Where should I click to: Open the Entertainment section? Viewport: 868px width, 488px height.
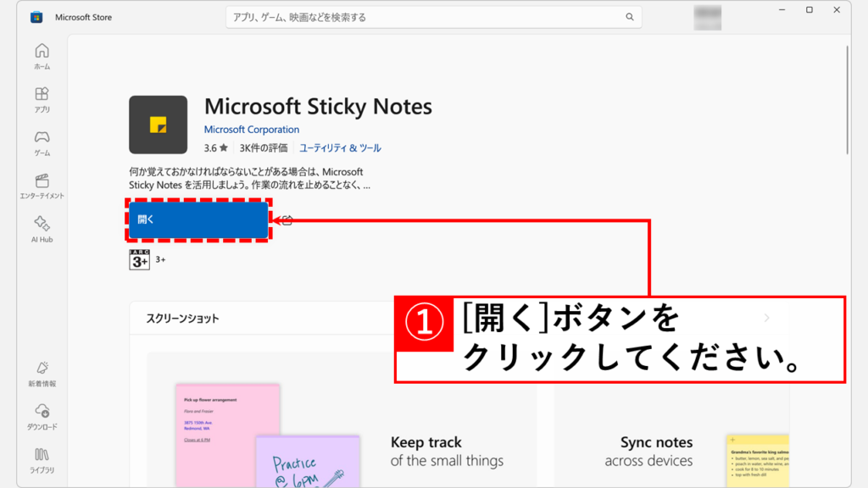(x=42, y=186)
